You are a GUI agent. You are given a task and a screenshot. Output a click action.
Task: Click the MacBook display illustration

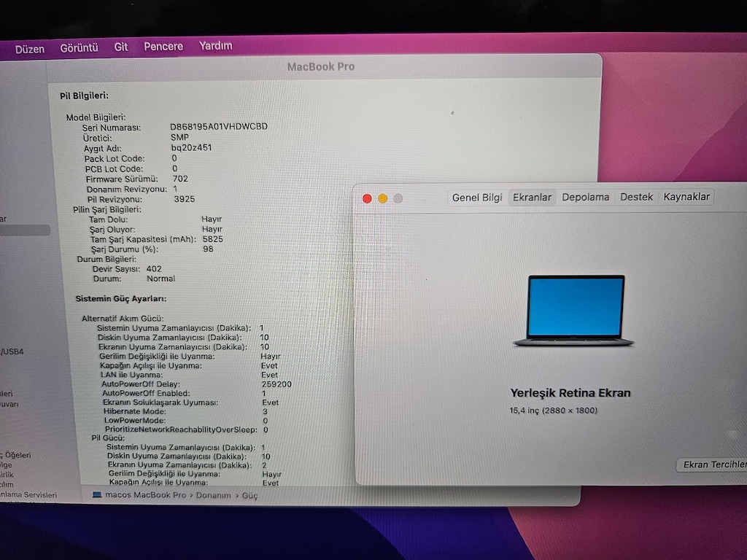point(574,310)
